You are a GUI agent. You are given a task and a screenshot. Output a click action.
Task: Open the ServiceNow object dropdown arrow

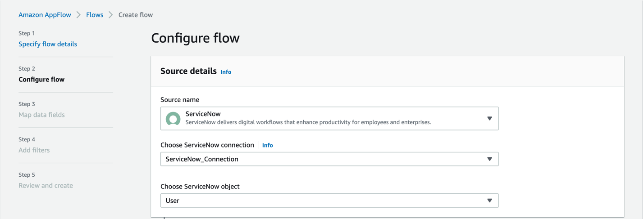tap(489, 201)
